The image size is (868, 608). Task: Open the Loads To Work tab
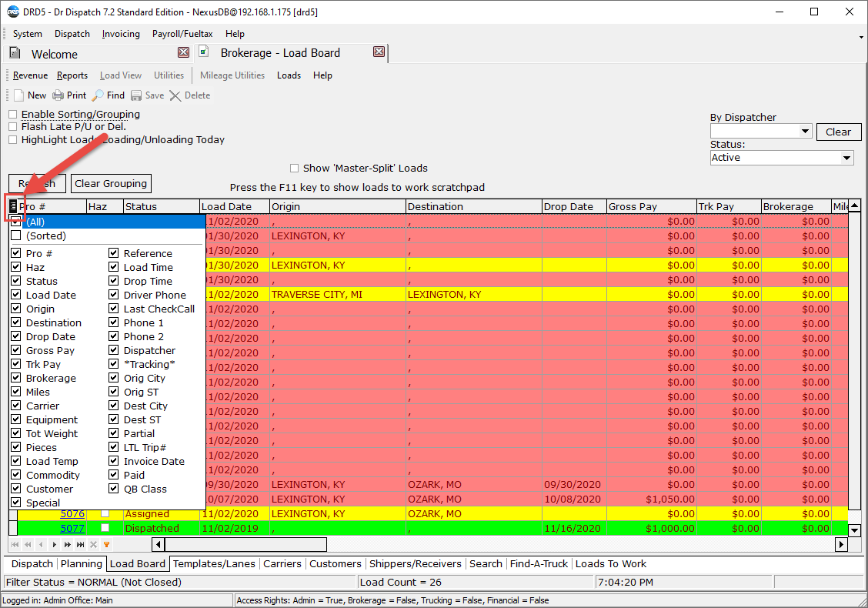coord(610,563)
